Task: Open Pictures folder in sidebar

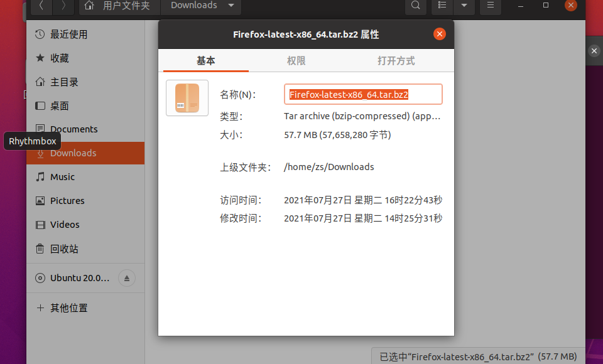Action: point(85,201)
